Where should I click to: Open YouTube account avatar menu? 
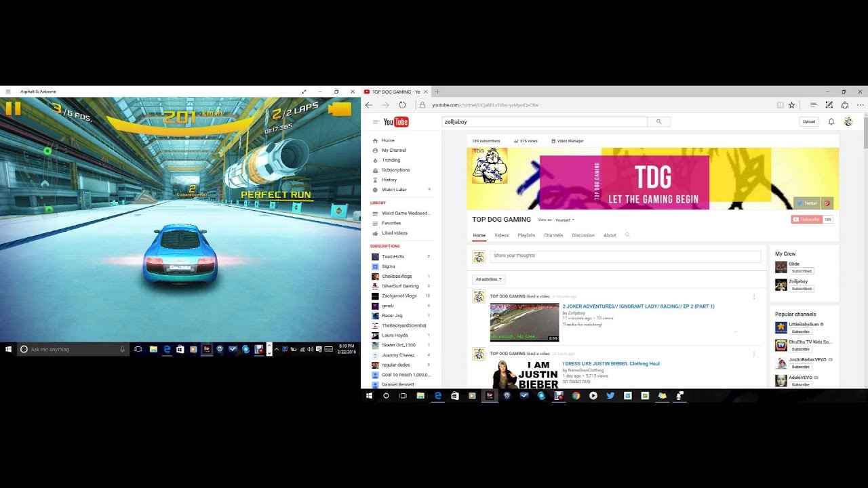point(848,122)
